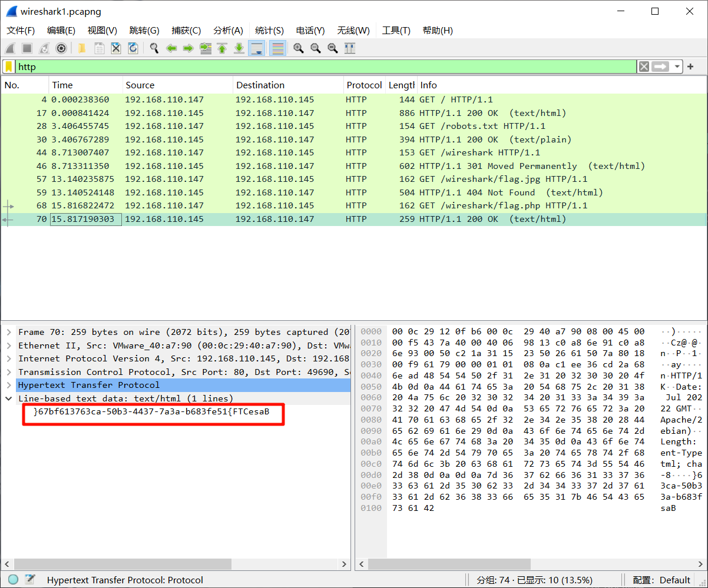Zoom out the main window text
Image resolution: width=708 pixels, height=588 pixels.
tap(316, 48)
